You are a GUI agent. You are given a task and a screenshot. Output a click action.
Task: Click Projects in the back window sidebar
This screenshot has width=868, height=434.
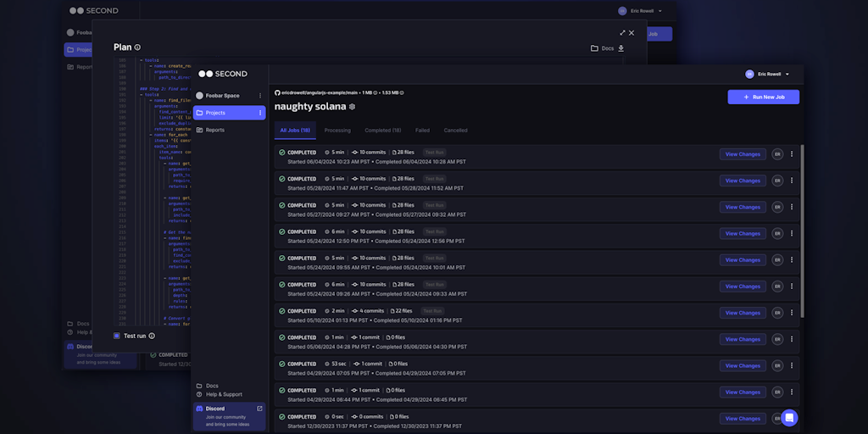[78, 50]
